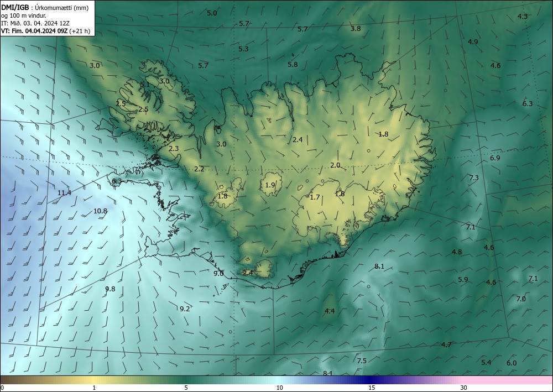
Task: Click the 4.7 value in the south ocean
Action: click(x=446, y=344)
